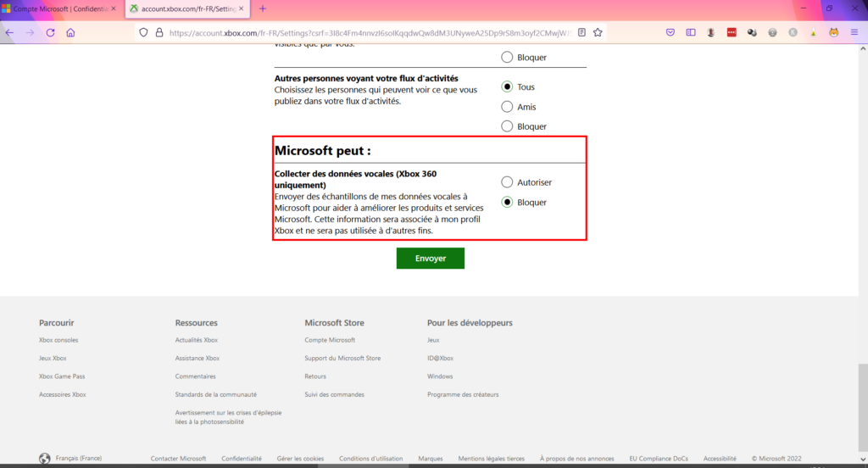Open Xbox Game Pass footer link
The image size is (868, 468).
tap(62, 376)
